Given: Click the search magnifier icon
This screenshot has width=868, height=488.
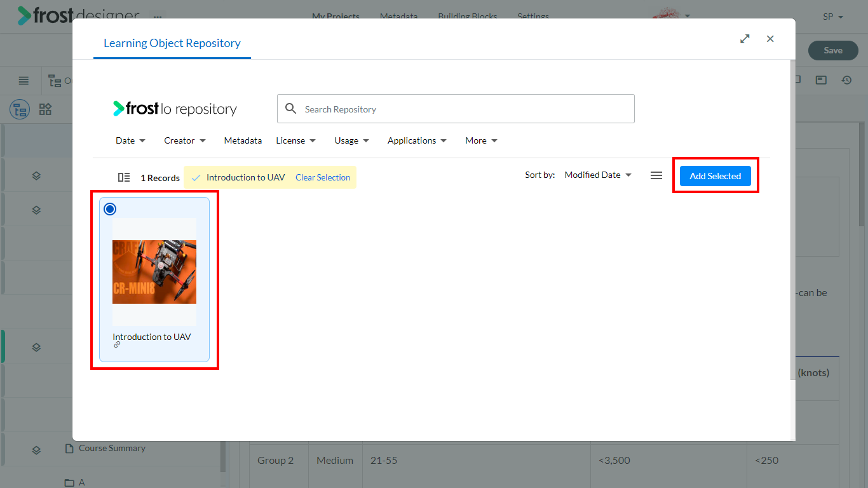Looking at the screenshot, I should click(291, 109).
